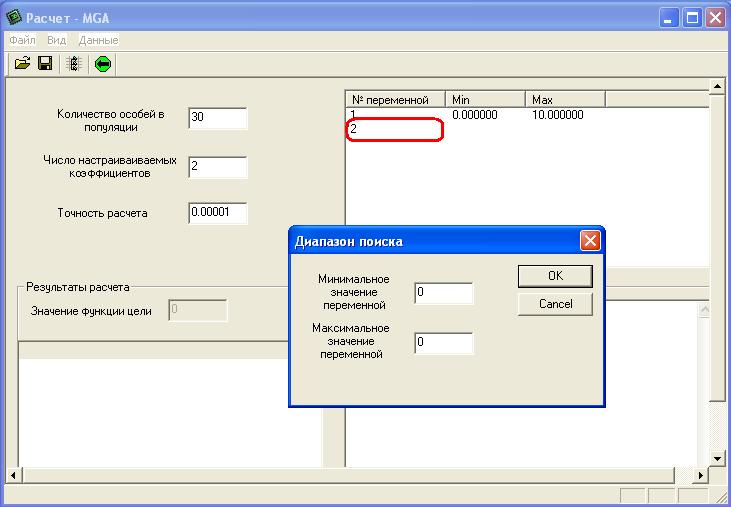Click the Open file toolbar icon
This screenshot has height=507, width=731.
click(x=21, y=64)
